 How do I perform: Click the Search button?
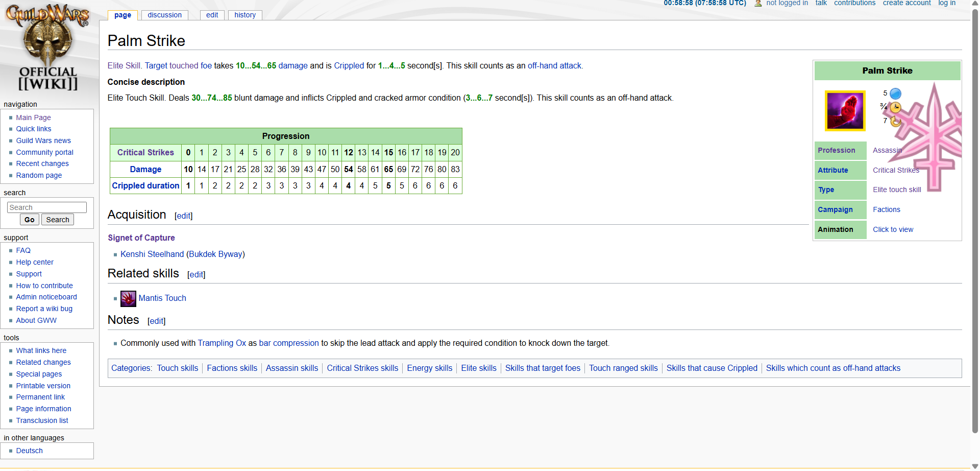coord(58,220)
